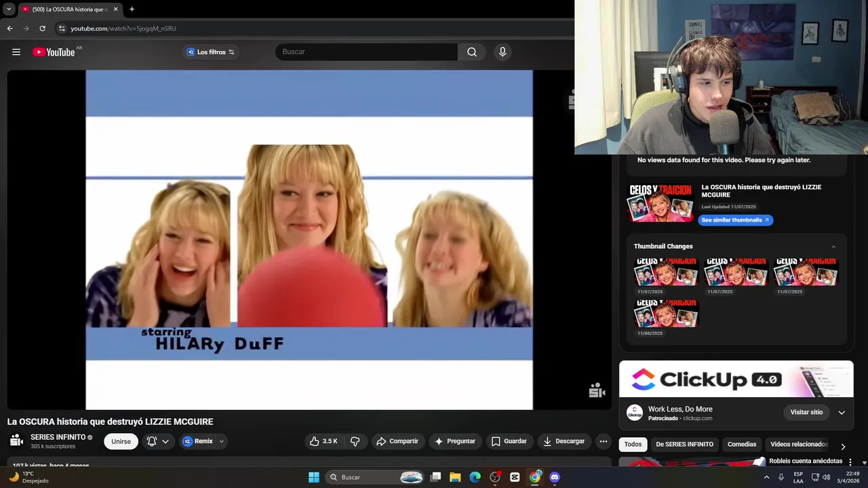Open the Windows Start menu
The image size is (868, 488).
pos(314,477)
